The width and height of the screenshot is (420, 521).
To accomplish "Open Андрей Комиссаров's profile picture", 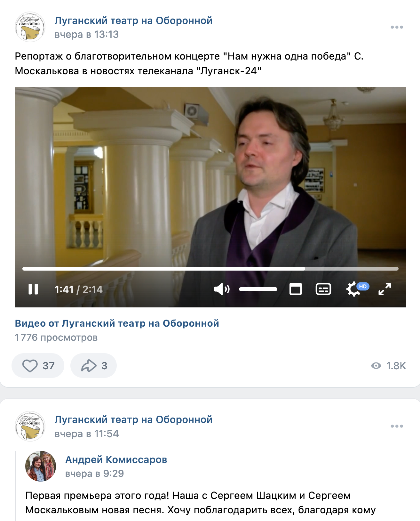I will point(41,466).
